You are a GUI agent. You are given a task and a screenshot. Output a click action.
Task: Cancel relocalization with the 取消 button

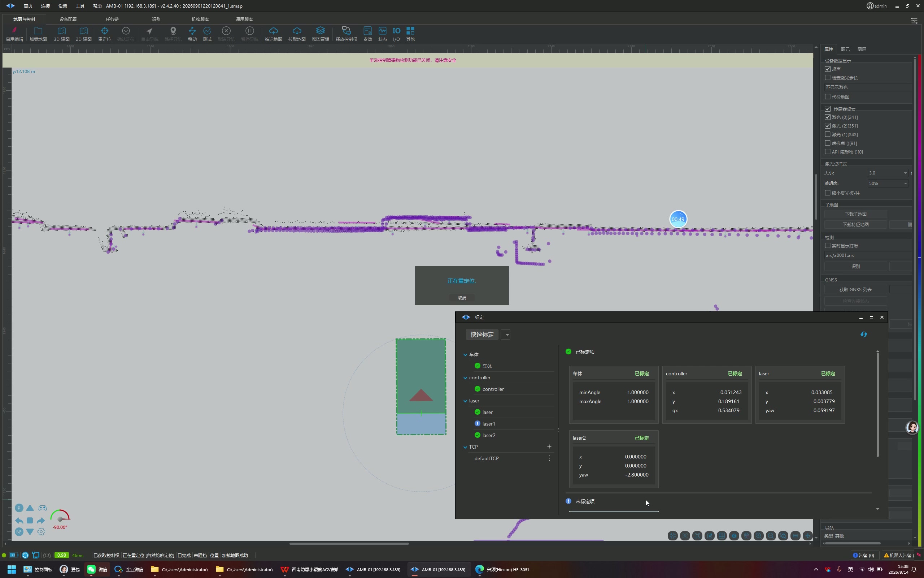(462, 298)
